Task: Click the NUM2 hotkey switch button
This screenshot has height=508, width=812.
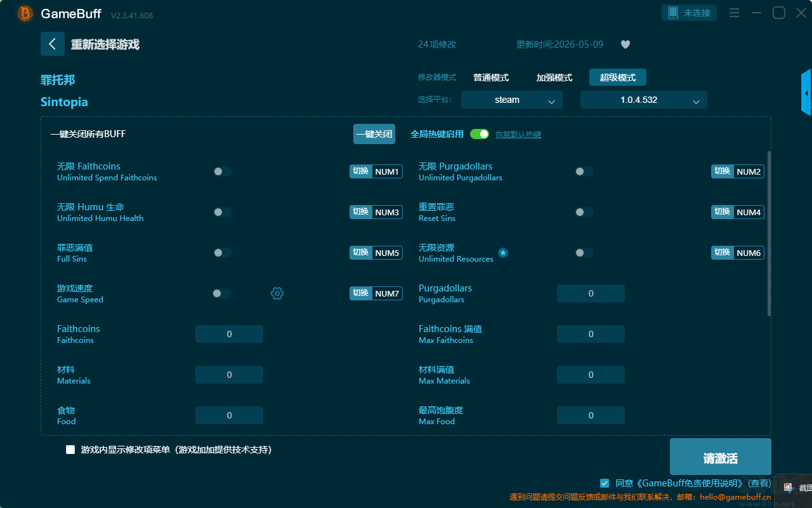Action: 738,171
